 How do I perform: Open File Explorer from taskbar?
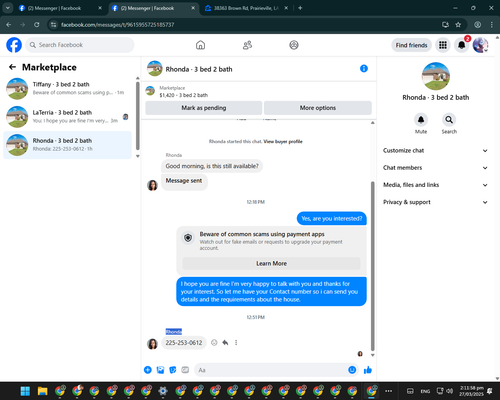pyautogui.click(x=42, y=391)
